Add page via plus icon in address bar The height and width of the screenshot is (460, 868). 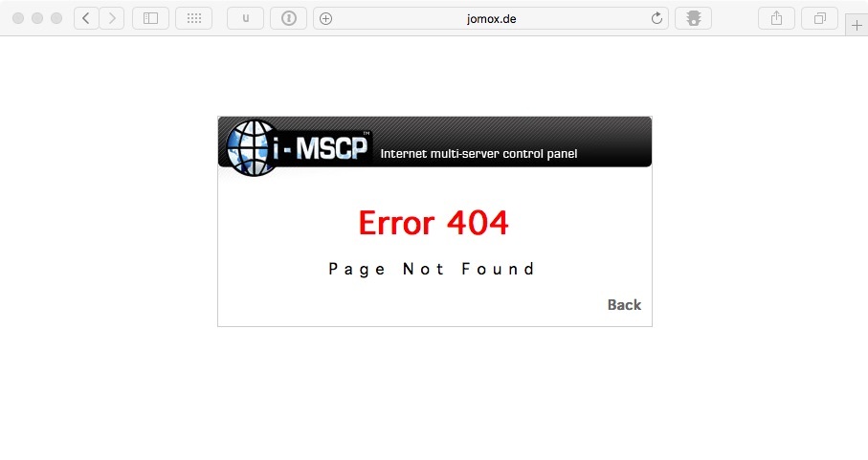(326, 19)
